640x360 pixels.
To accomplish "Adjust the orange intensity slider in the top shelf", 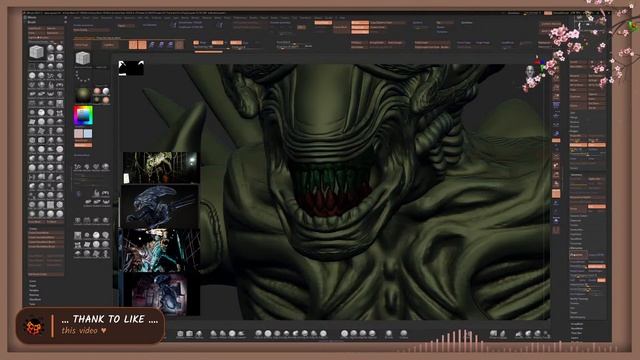I will click(208, 52).
